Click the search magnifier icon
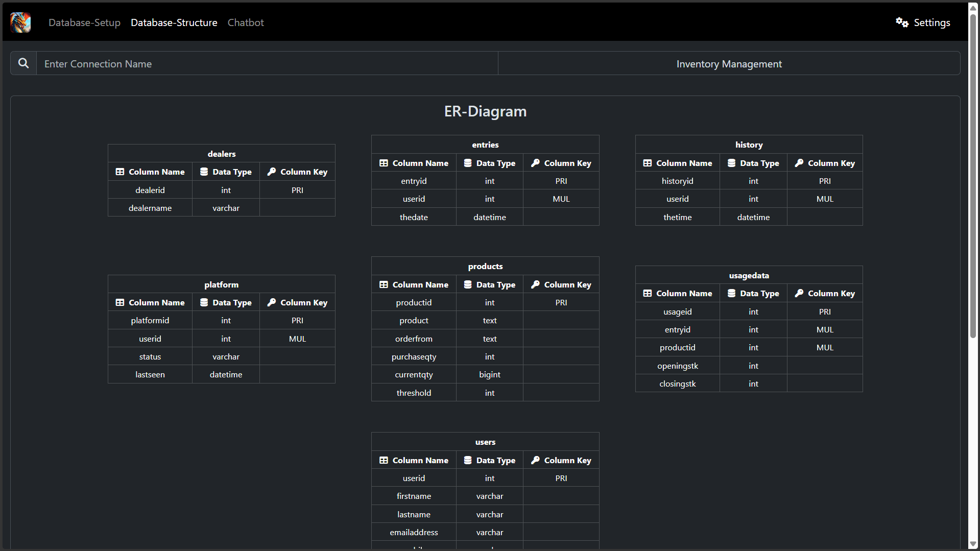The width and height of the screenshot is (980, 551). [23, 63]
